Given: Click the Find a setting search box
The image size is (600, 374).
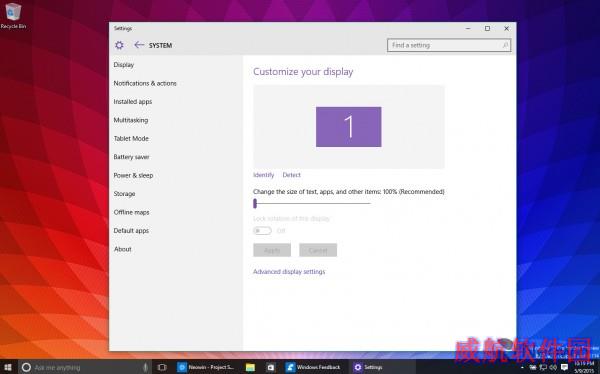Looking at the screenshot, I should (x=449, y=45).
